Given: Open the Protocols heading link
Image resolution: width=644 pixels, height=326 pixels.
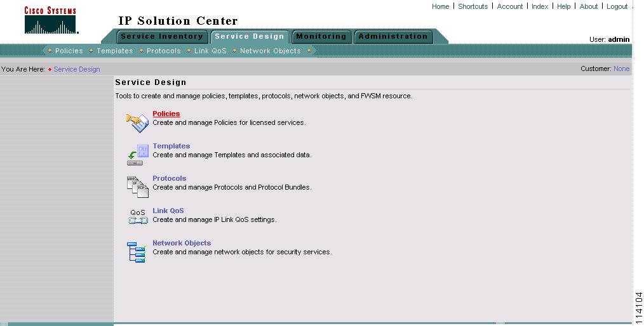Looking at the screenshot, I should (169, 178).
